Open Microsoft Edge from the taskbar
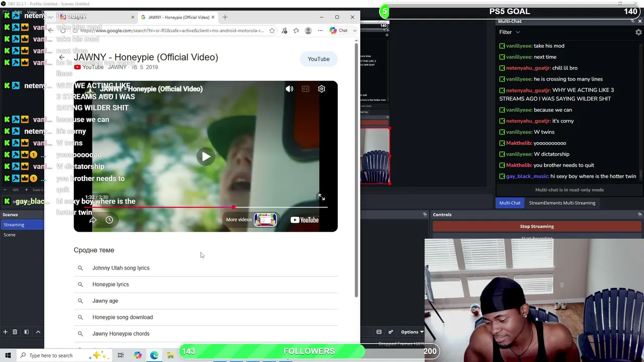Viewport: 644px width, 362px height. click(x=154, y=355)
